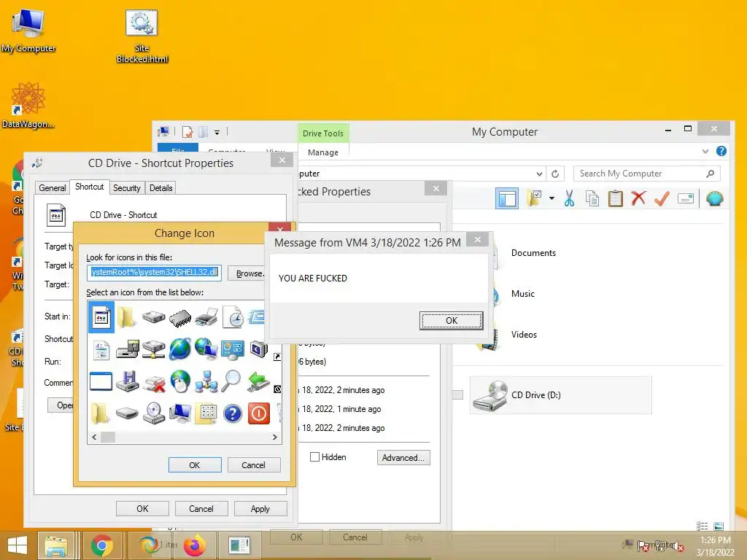This screenshot has width=747, height=560.
Task: Select the Shortcut tab
Action: click(x=90, y=187)
